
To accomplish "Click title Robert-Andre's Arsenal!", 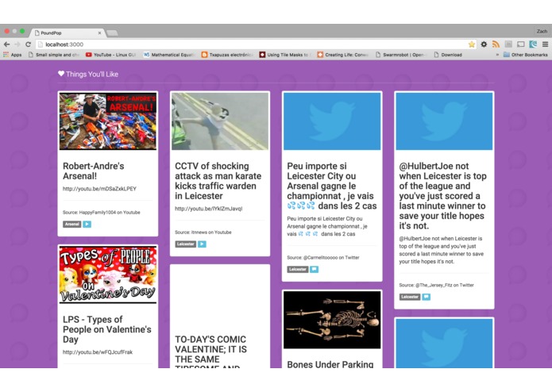I will tap(94, 171).
